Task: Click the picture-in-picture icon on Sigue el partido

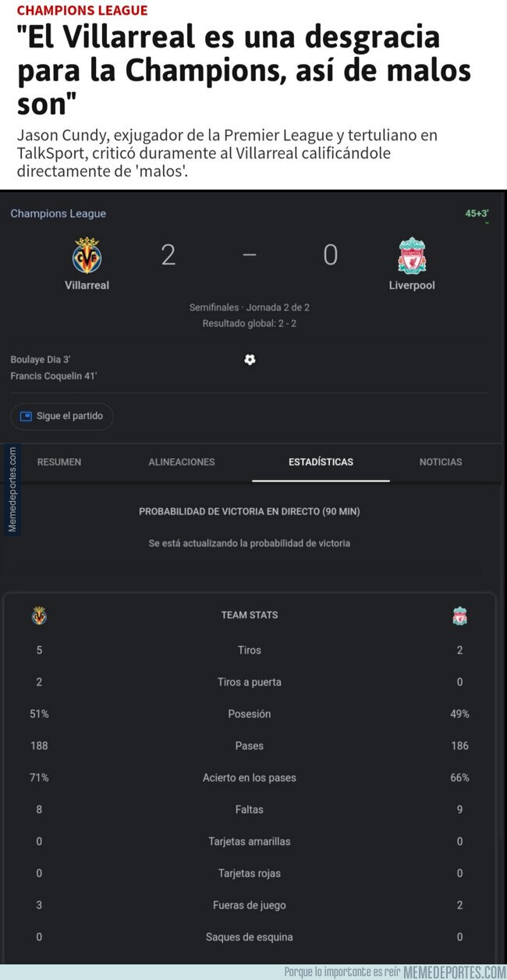Action: (x=26, y=416)
